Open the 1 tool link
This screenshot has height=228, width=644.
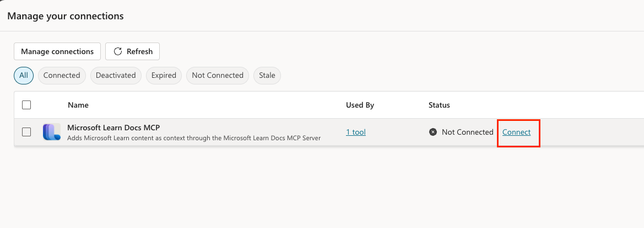(x=355, y=132)
